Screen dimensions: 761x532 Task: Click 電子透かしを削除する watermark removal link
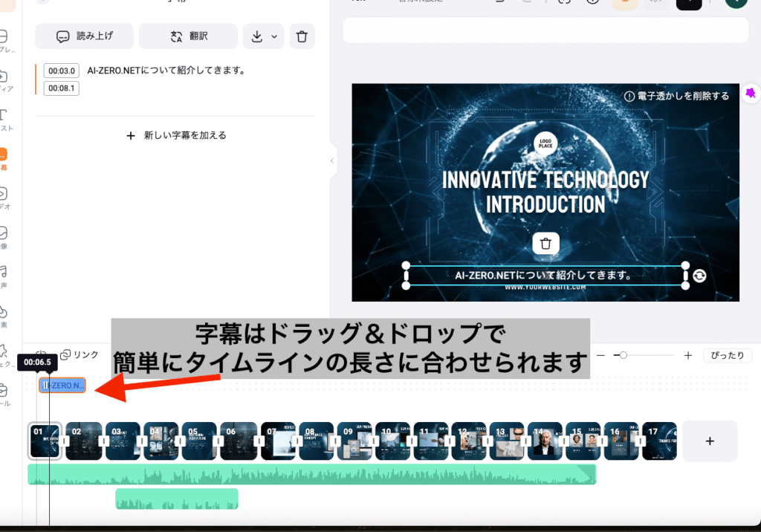tap(676, 96)
